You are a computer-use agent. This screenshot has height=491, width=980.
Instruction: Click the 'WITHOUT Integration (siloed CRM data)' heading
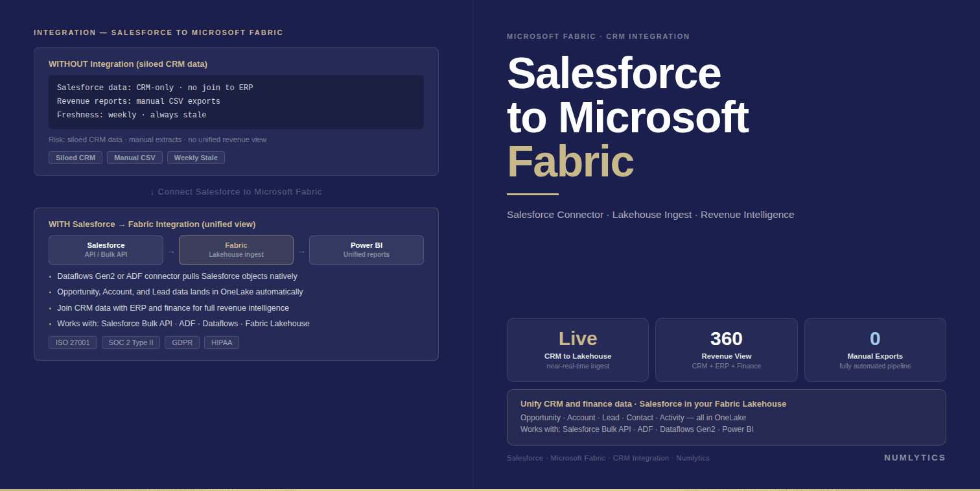pyautogui.click(x=128, y=64)
